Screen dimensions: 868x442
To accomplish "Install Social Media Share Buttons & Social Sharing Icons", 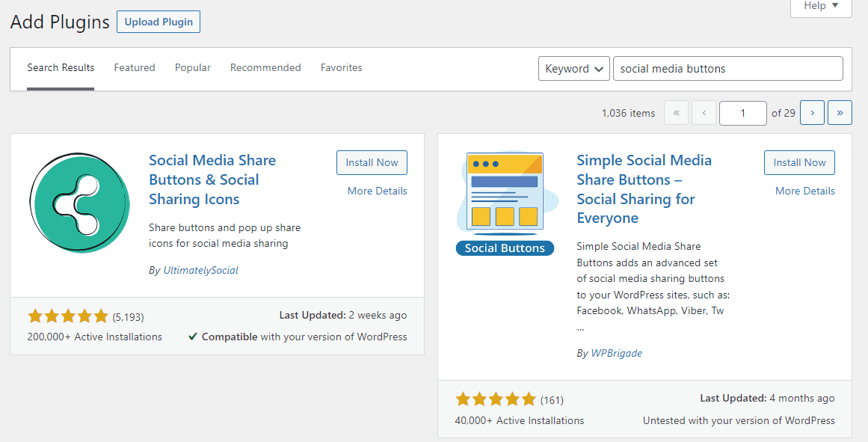I will tap(372, 162).
